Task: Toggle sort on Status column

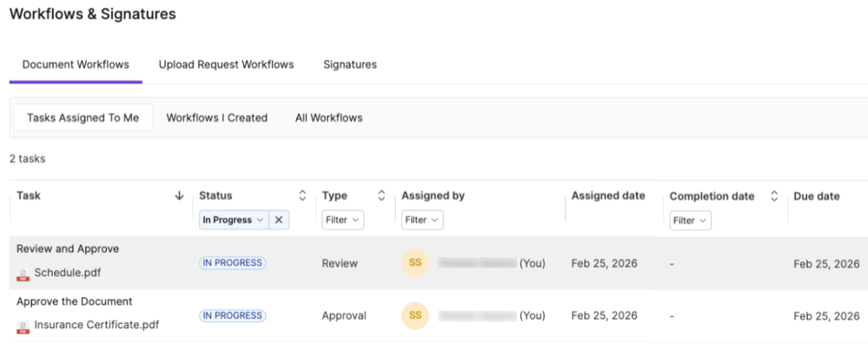Action: pos(302,195)
